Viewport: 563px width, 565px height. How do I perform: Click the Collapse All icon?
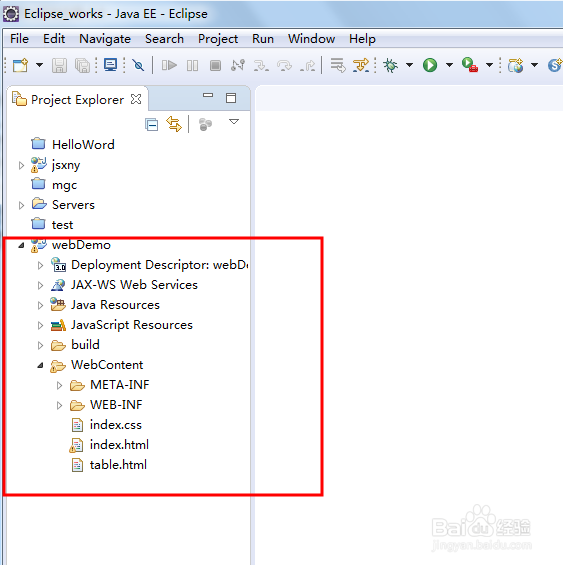pos(151,125)
